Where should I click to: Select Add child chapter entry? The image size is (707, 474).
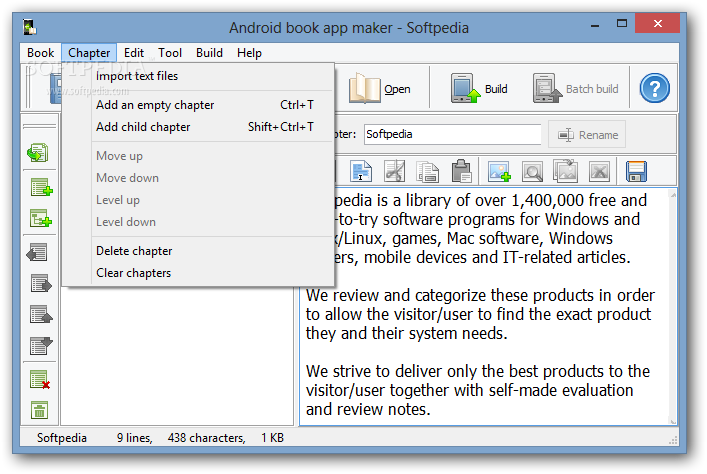tap(198, 127)
